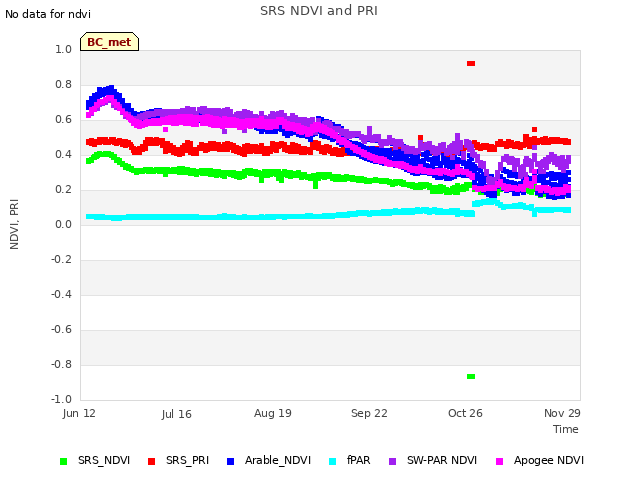Click the Jun 12 x-axis label

79,413
